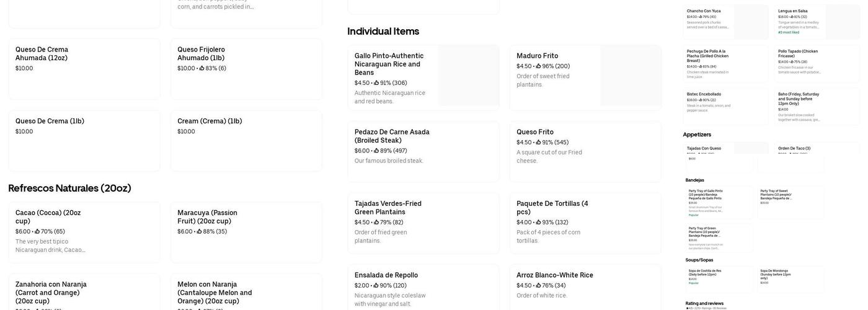Viewport: 868px width, 310px height.
Task: Click thumbs-up icon beside Maduro Frito 96%
Action: click(539, 66)
